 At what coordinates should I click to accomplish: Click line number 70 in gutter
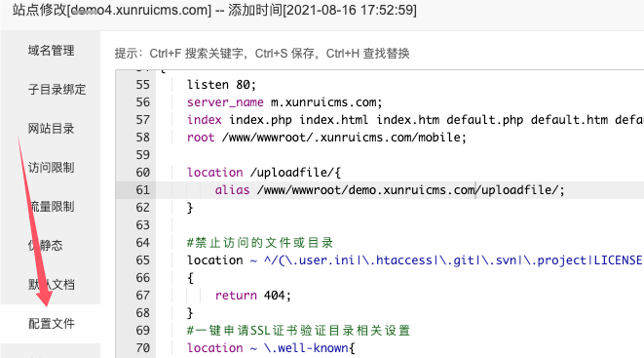(143, 348)
